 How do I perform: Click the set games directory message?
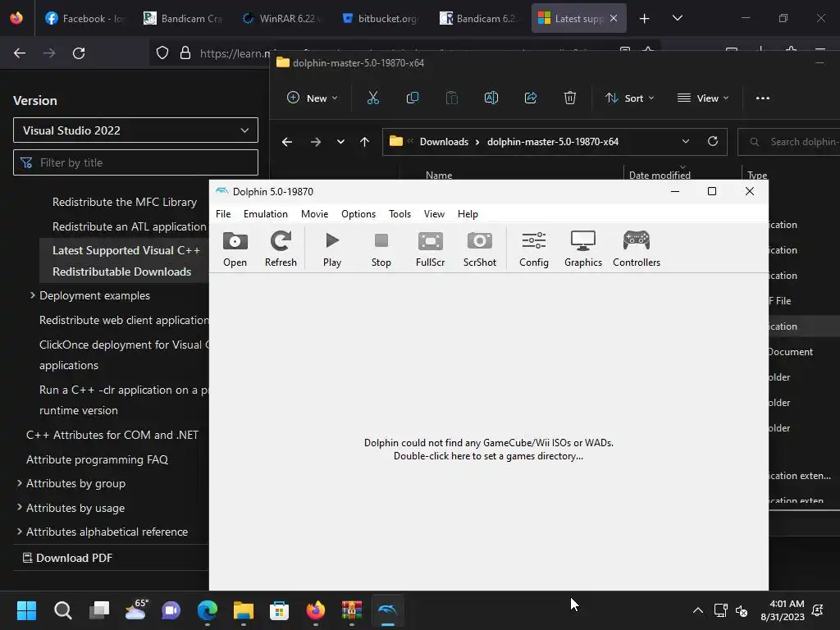click(489, 450)
